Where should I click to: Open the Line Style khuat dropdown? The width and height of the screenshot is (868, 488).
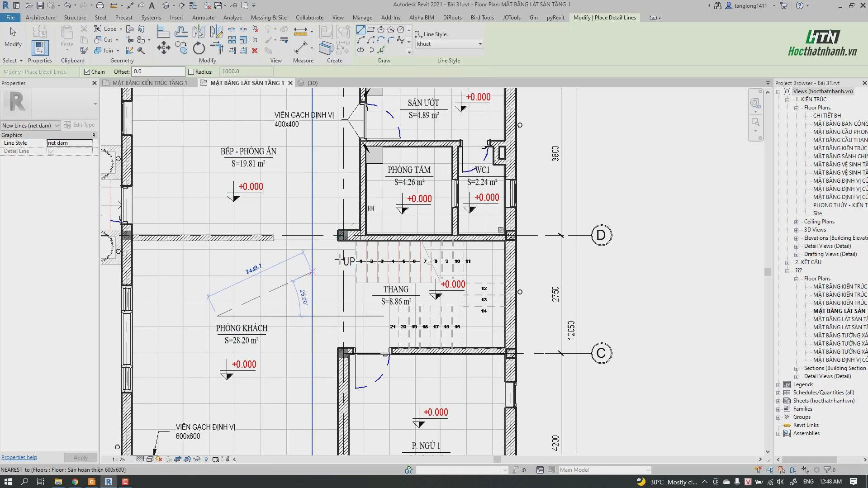click(x=449, y=44)
